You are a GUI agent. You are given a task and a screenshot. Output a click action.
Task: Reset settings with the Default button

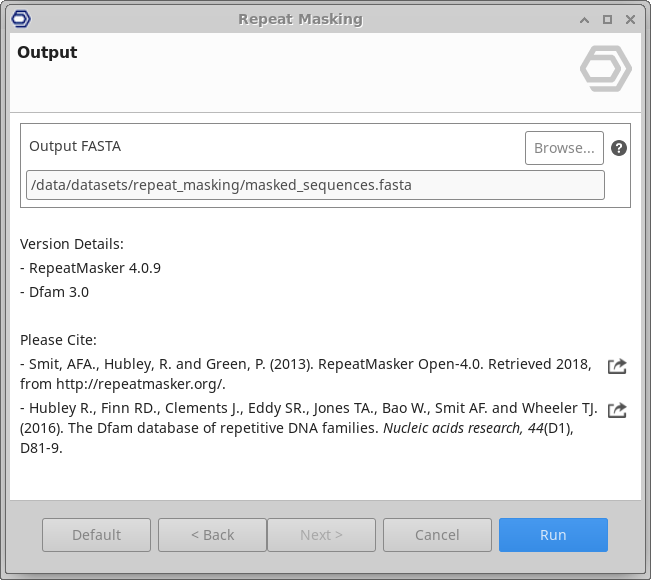point(96,535)
